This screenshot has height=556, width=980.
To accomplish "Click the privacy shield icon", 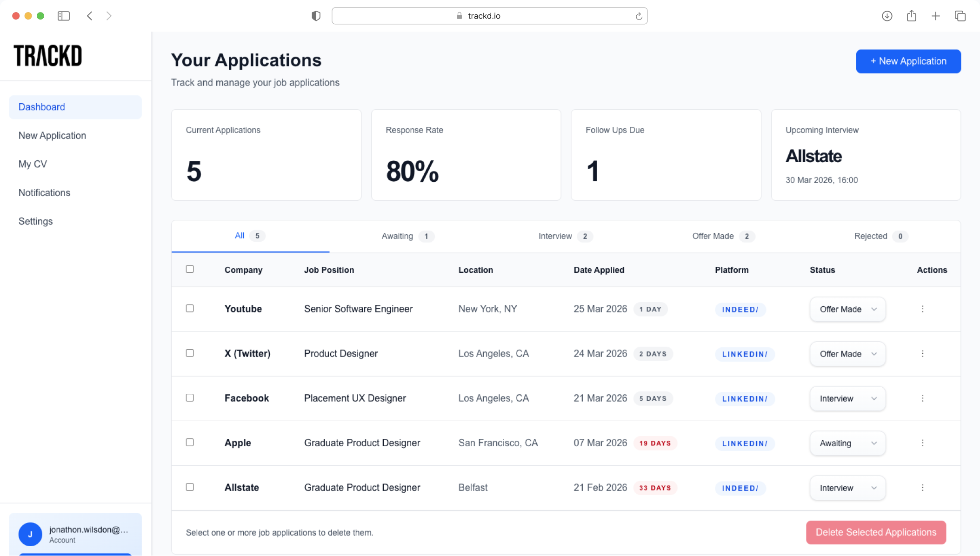I will click(316, 16).
